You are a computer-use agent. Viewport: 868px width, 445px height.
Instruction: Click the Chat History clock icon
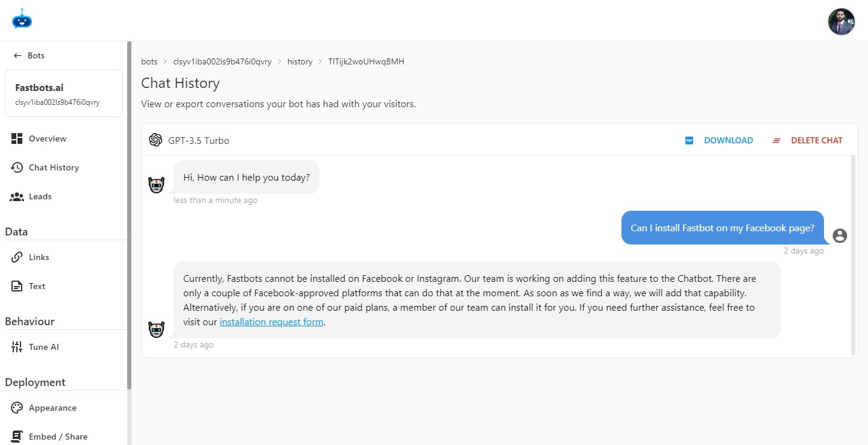[x=17, y=167]
